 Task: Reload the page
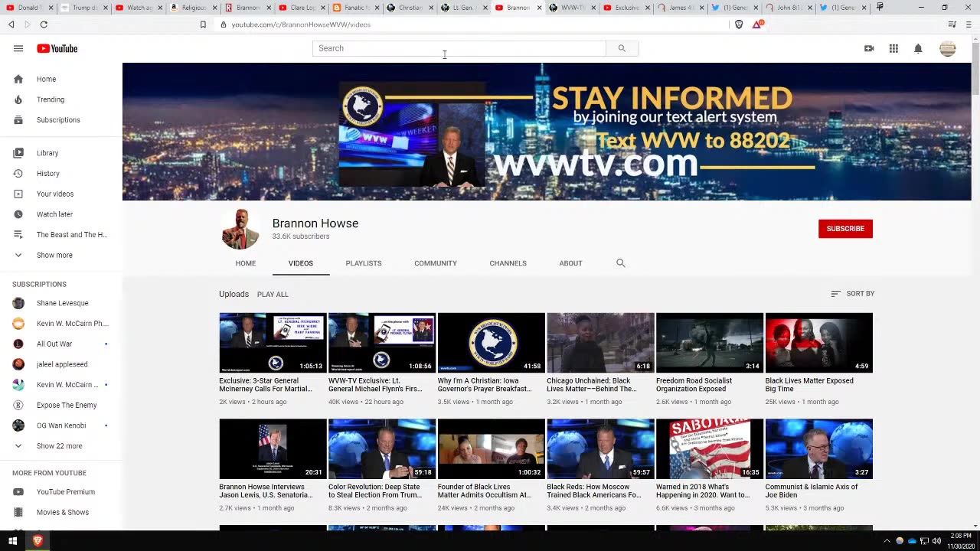44,24
